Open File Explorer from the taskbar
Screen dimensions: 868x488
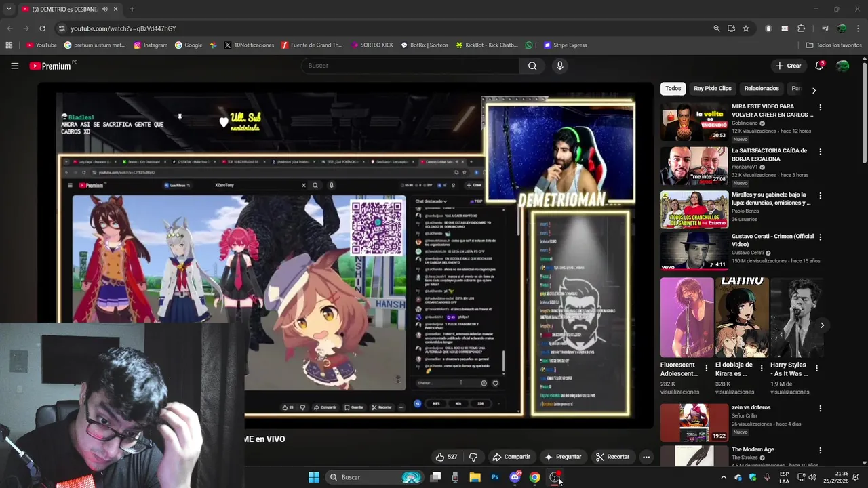coord(475,477)
